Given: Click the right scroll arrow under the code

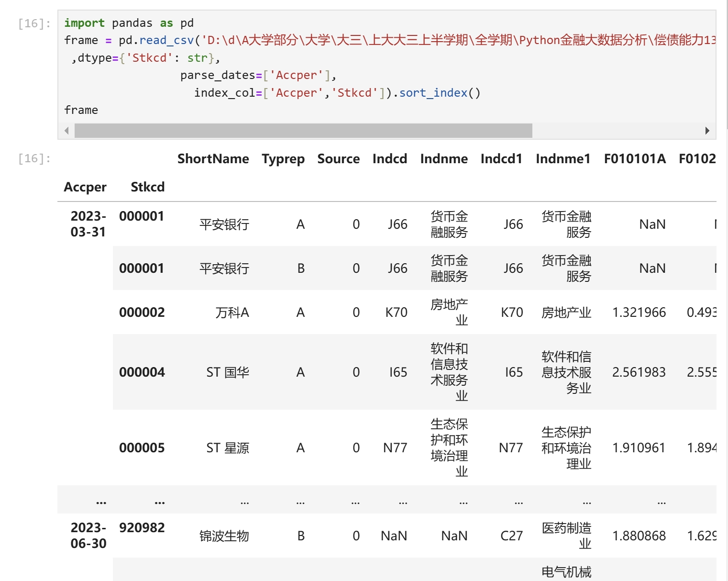Looking at the screenshot, I should (707, 131).
